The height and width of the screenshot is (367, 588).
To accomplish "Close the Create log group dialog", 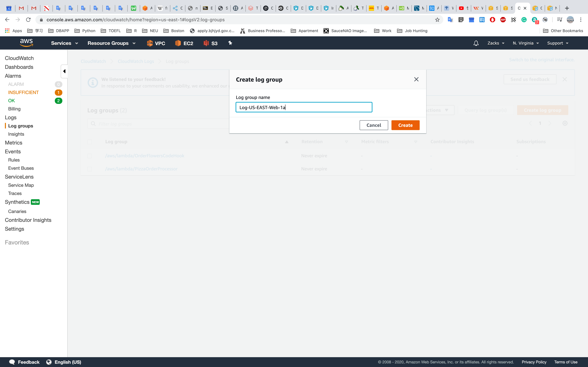I will (x=416, y=79).
